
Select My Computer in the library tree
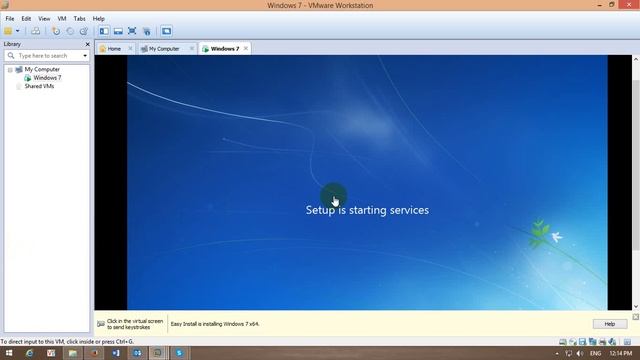[42, 69]
